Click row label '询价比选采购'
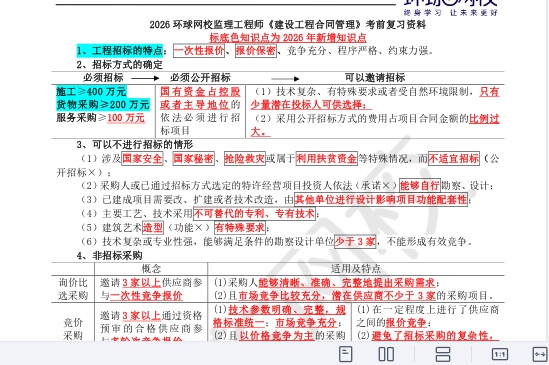549x365 pixels. click(x=73, y=289)
